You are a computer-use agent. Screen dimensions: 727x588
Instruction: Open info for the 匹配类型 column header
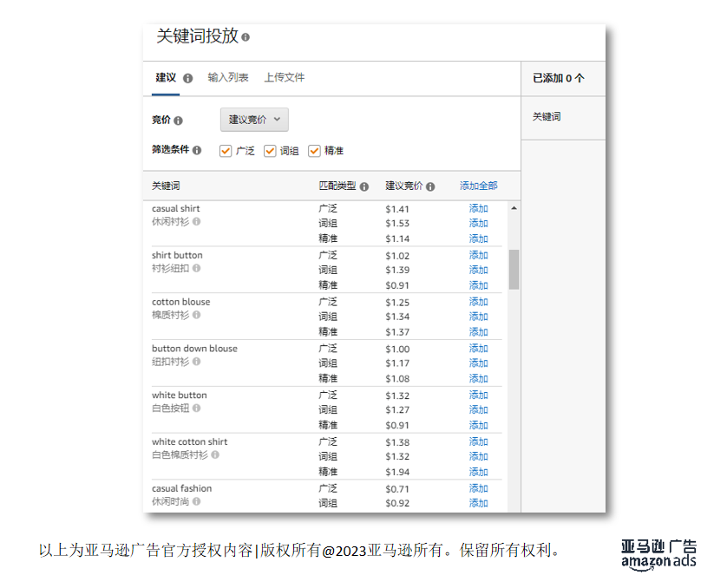pos(364,186)
